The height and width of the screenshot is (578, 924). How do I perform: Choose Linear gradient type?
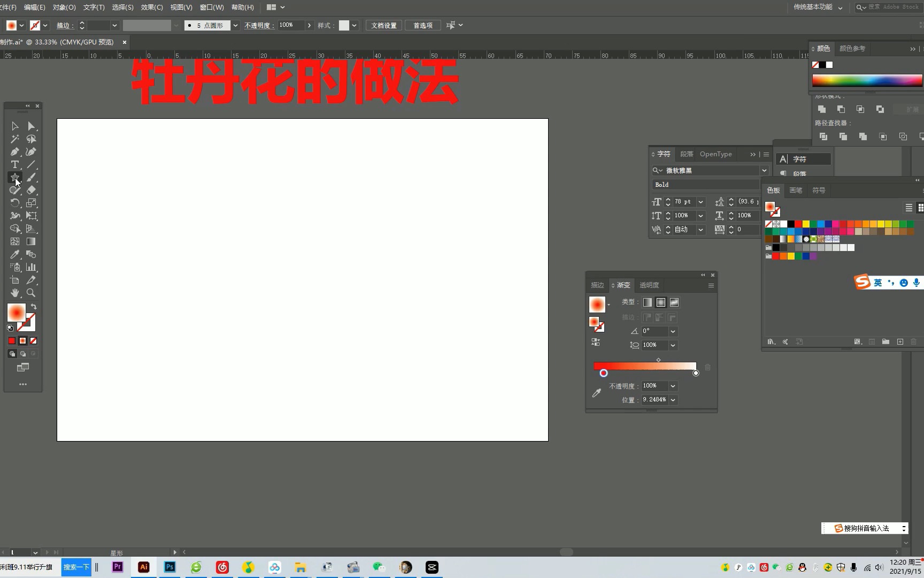648,302
